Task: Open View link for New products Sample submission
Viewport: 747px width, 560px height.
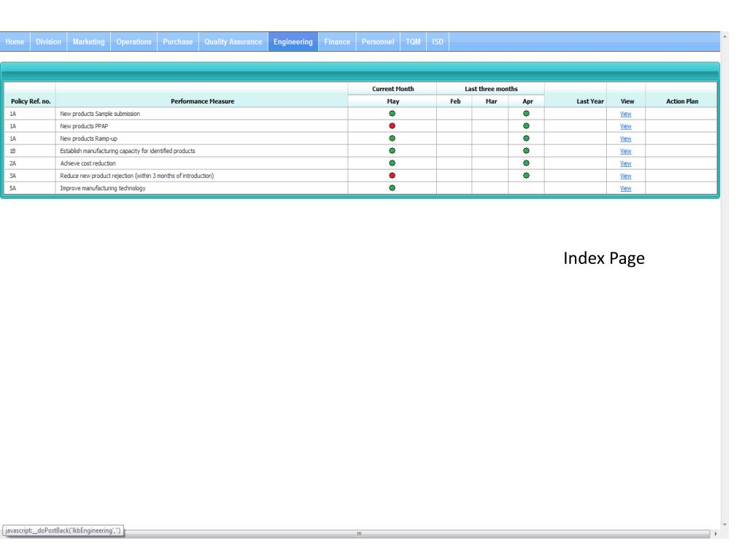Action: 625,114
